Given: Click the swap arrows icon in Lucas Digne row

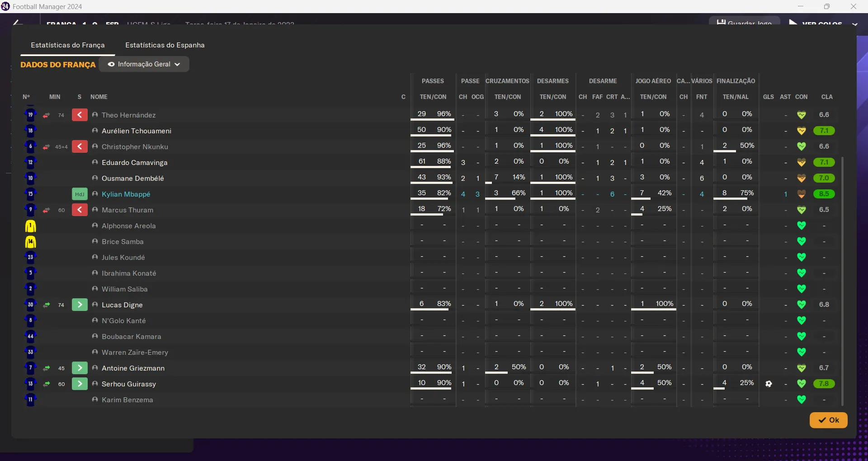Looking at the screenshot, I should click(46, 305).
